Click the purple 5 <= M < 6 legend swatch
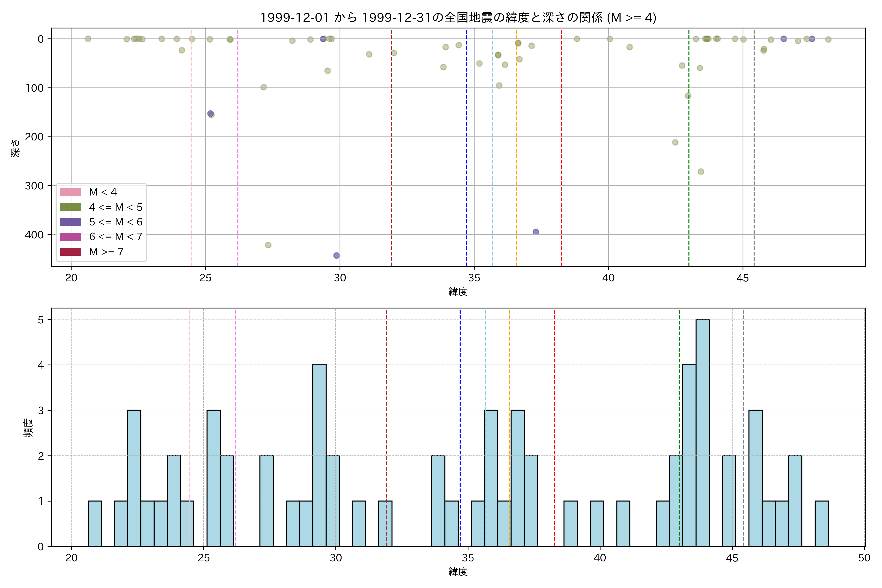882x588 pixels. (70, 222)
